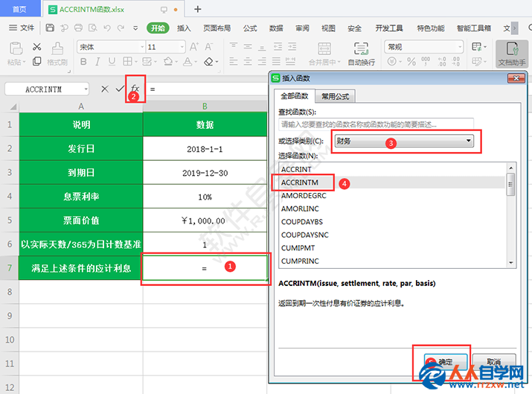The image size is (532, 394).
Task: Switch to the Formulas ribbon tab
Action: [x=250, y=28]
